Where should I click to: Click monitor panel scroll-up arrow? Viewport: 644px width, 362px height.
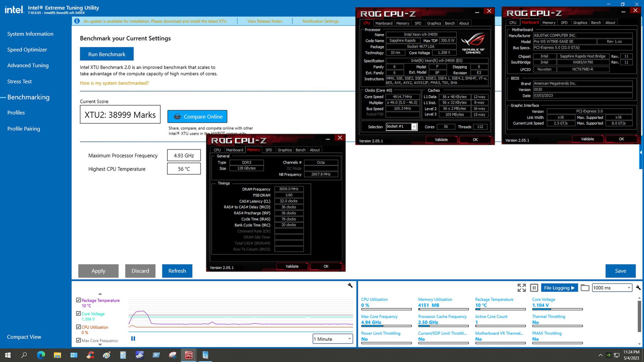tap(639, 298)
